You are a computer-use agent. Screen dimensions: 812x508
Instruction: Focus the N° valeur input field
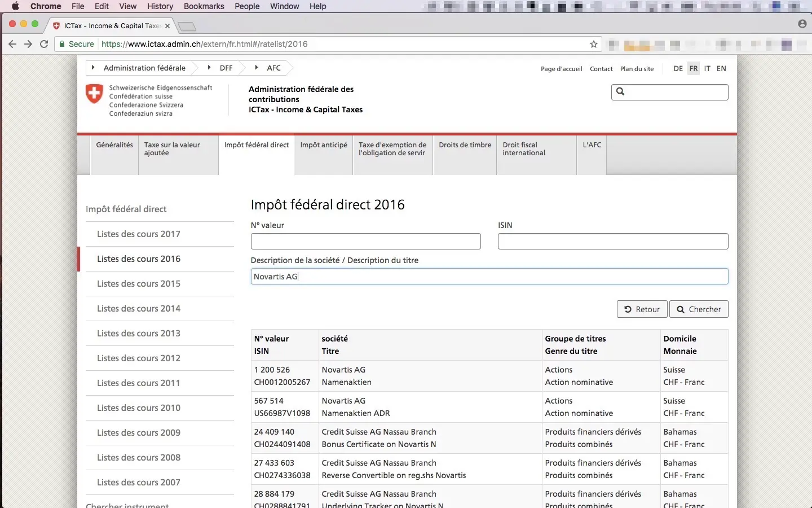pyautogui.click(x=366, y=241)
